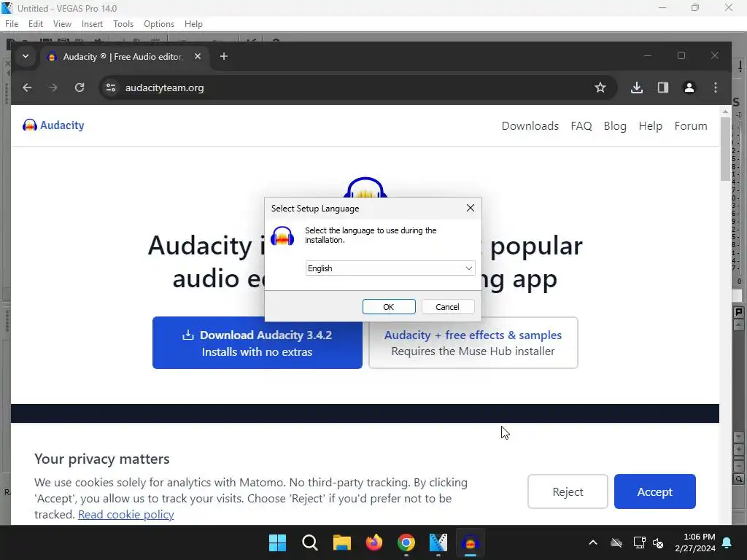
Task: Click OK in Select Setup Language dialog
Action: pos(389,307)
